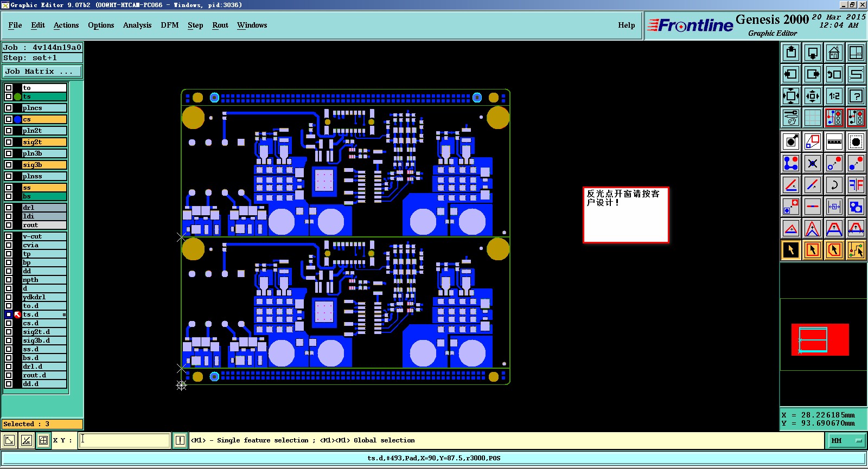Open the Rout menu
Image resolution: width=868 pixels, height=469 pixels.
220,25
